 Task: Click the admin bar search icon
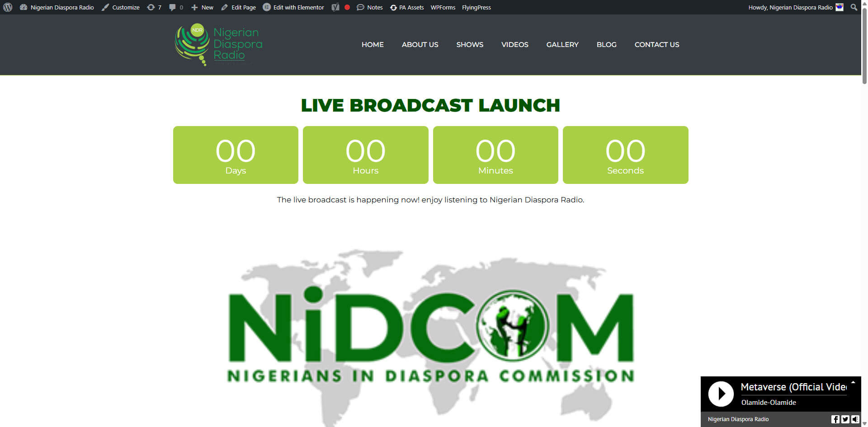coord(854,7)
